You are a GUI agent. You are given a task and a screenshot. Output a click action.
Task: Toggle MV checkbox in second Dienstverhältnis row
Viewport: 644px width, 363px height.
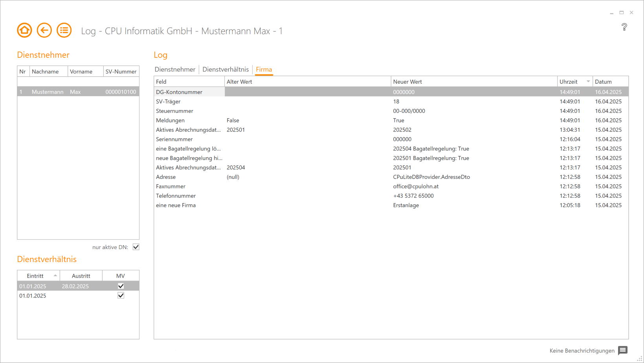click(121, 295)
